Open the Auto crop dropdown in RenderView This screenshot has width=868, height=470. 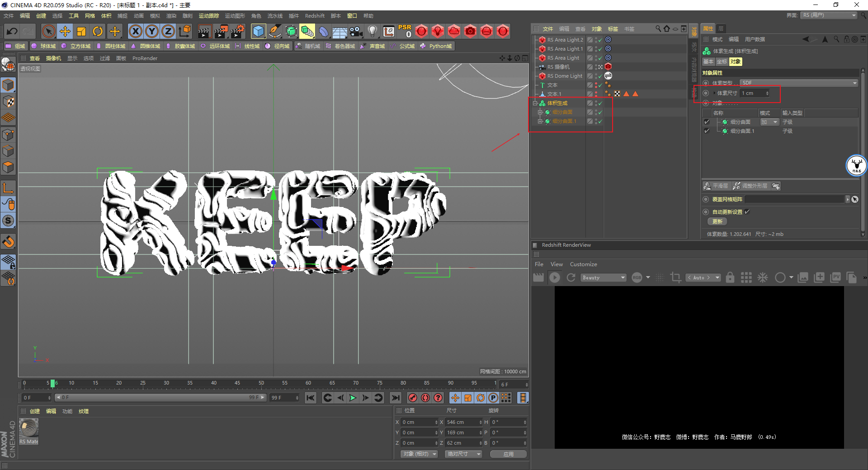(x=703, y=277)
